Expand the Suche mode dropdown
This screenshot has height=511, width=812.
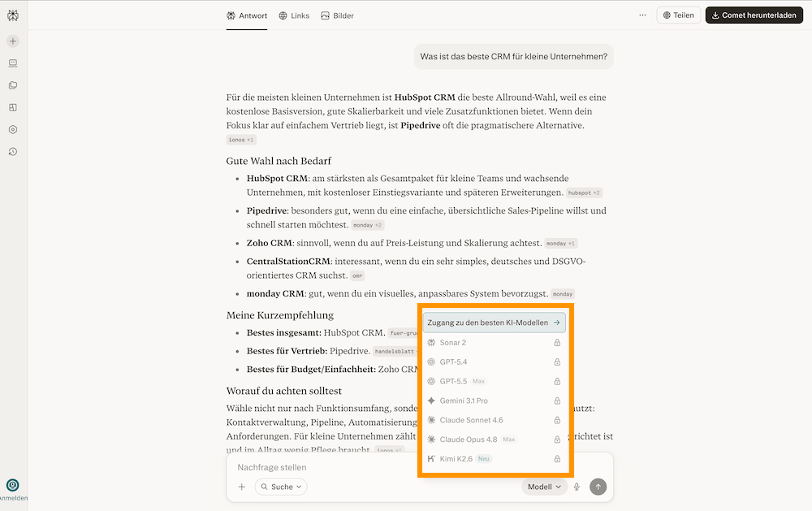coord(281,487)
